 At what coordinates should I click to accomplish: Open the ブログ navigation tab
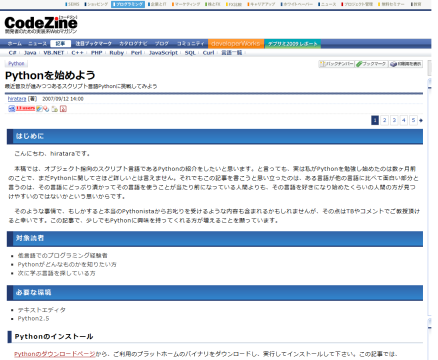click(162, 44)
